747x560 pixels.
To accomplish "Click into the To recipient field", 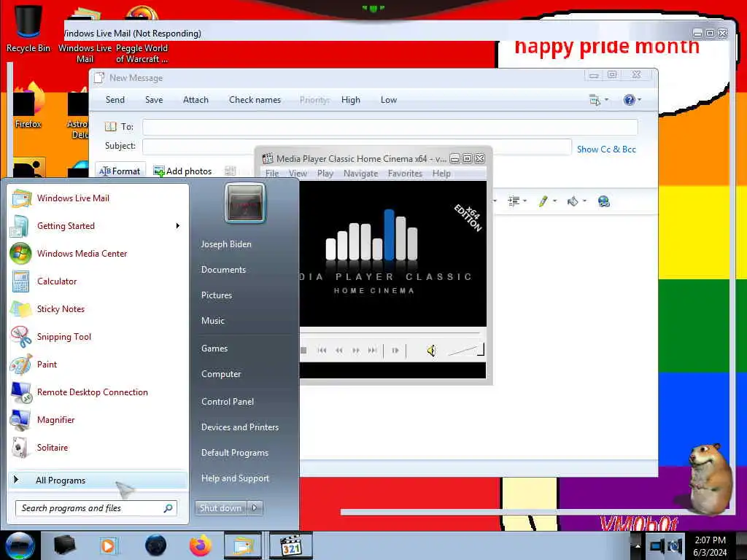I will (x=390, y=127).
